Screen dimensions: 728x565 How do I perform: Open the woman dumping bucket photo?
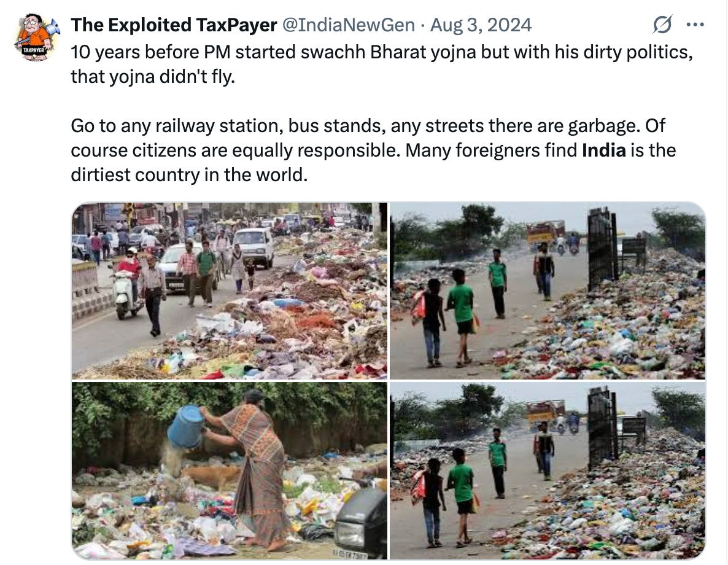[230, 470]
